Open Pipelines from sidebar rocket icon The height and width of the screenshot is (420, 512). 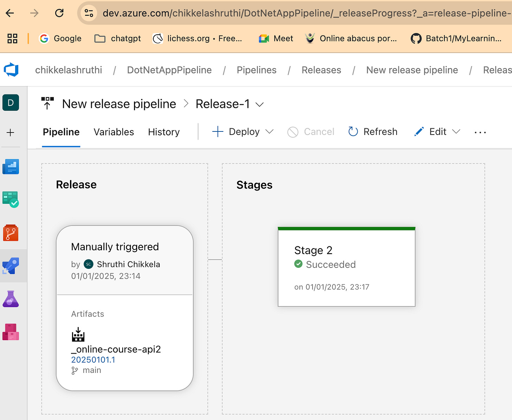[11, 266]
